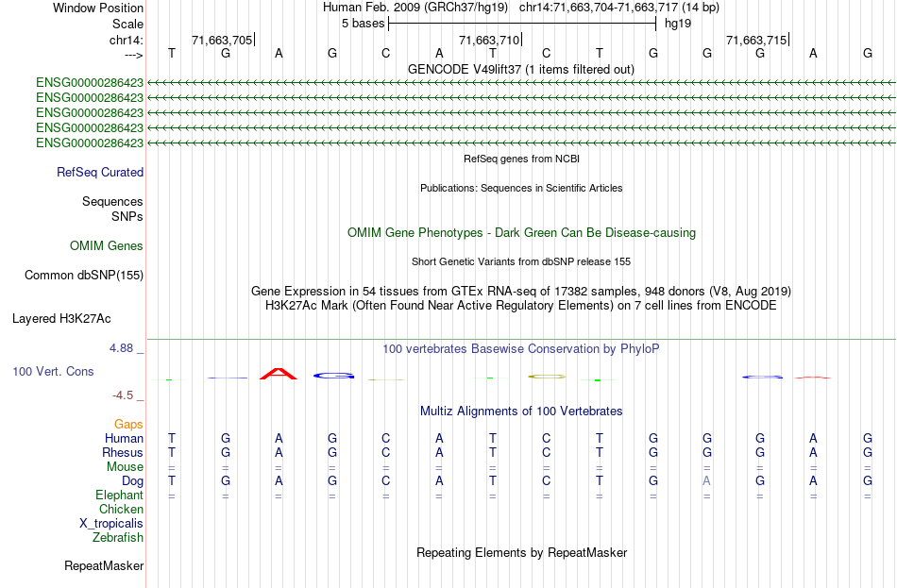Click the Layered H3K27Ac label

point(61,319)
